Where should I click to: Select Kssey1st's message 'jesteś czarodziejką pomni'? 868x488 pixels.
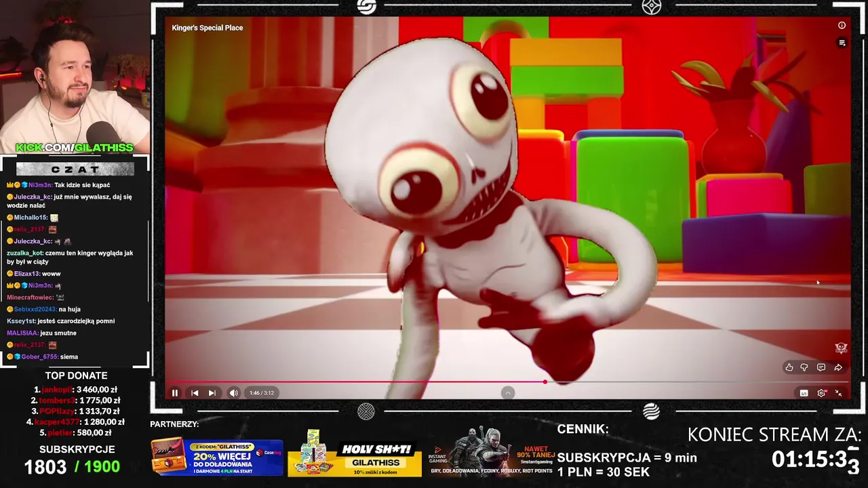coord(61,321)
